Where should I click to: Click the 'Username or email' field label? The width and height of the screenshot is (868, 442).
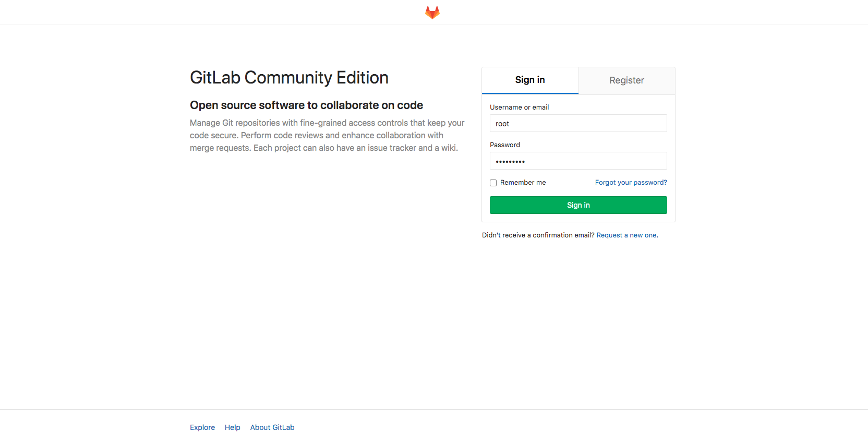point(519,107)
